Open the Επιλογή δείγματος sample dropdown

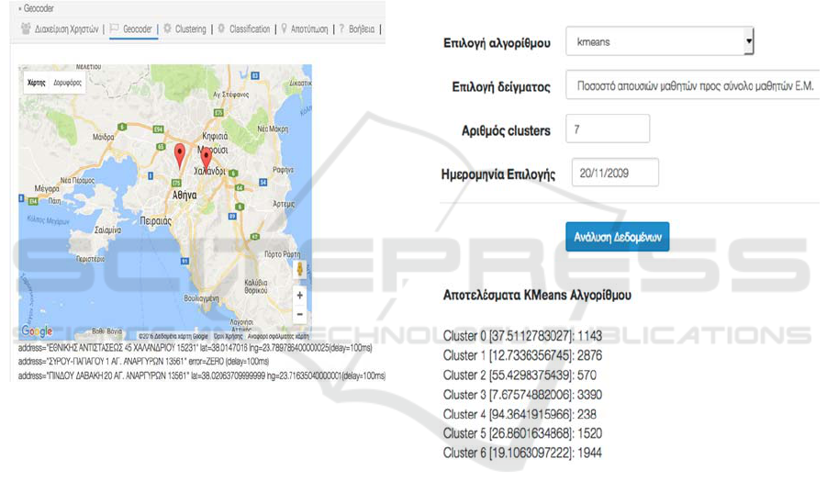coord(693,86)
